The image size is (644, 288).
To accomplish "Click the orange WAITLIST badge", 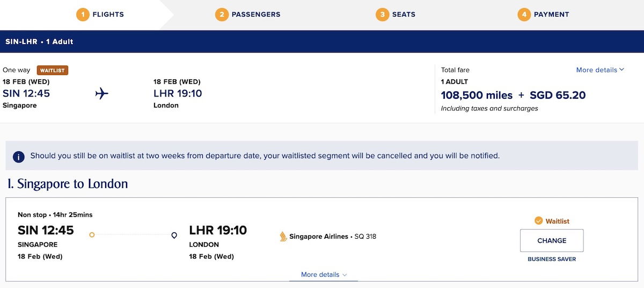I will tap(53, 70).
